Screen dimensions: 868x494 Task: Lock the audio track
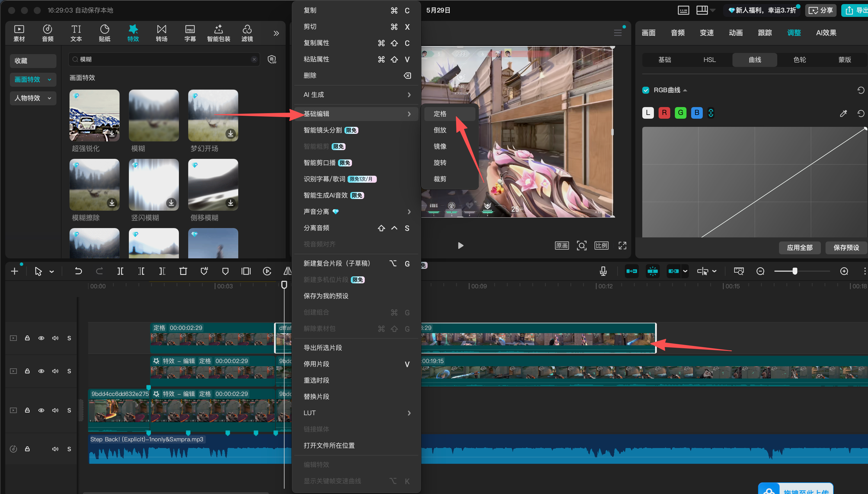coord(27,449)
